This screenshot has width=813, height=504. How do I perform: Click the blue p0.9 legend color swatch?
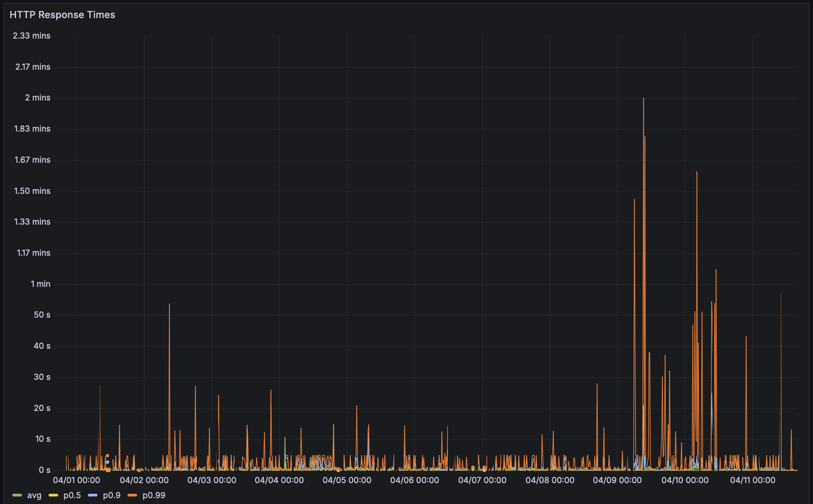pos(93,495)
